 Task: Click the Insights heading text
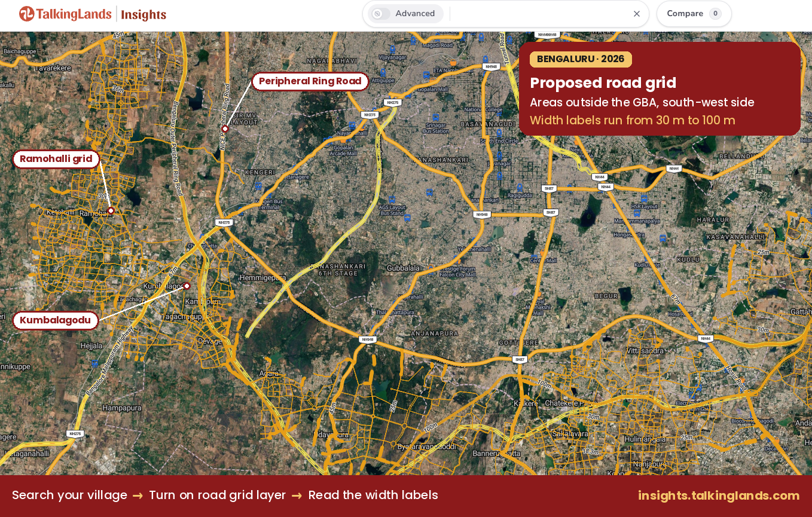point(144,15)
